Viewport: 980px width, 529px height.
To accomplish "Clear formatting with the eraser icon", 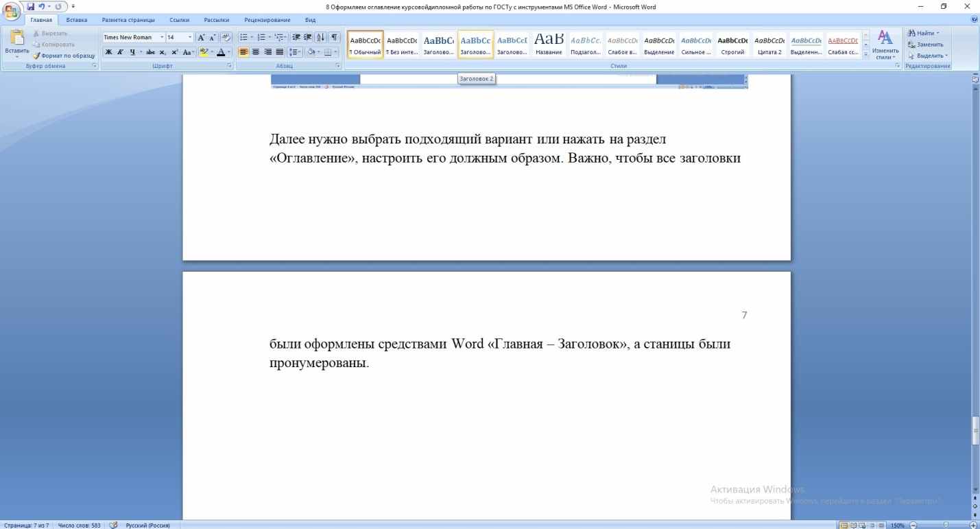I will pyautogui.click(x=226, y=38).
